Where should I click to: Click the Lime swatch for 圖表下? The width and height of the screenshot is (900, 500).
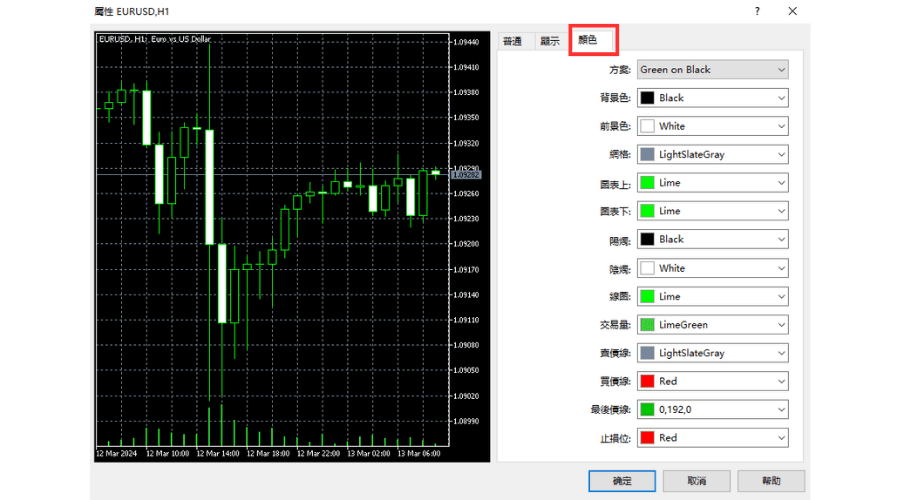647,211
